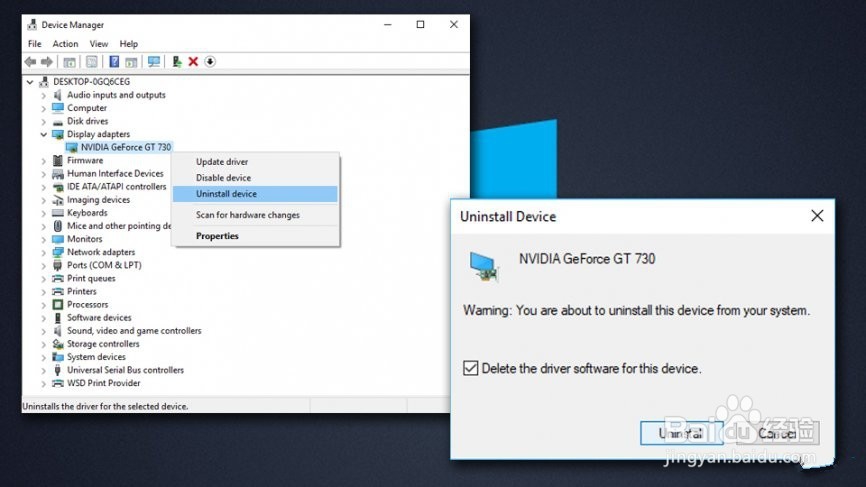Viewport: 866px width, 487px height.
Task: Choose Disable device from context menu
Action: (255, 178)
